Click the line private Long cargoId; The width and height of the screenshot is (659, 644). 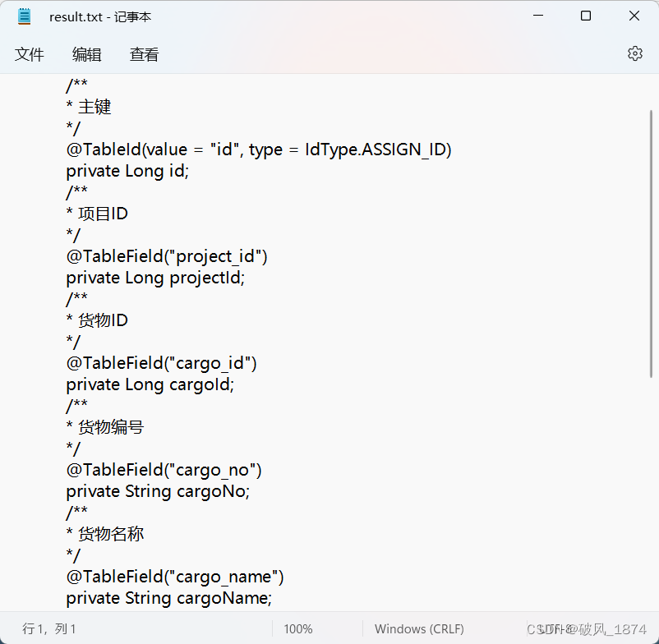click(150, 384)
